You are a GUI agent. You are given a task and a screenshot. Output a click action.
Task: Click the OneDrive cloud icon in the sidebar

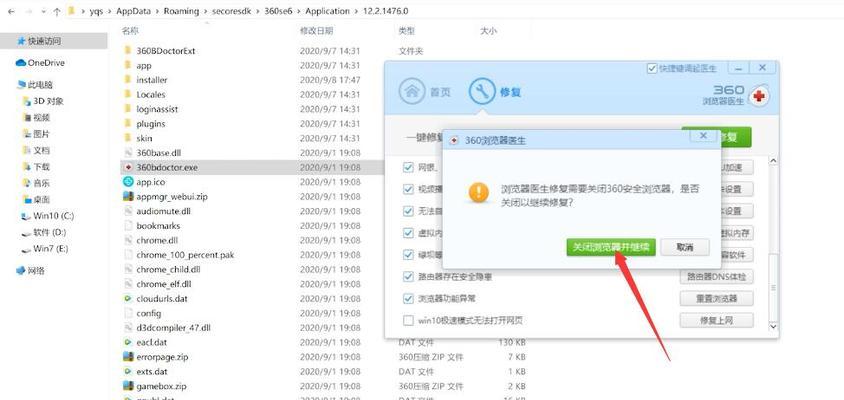coord(21,63)
